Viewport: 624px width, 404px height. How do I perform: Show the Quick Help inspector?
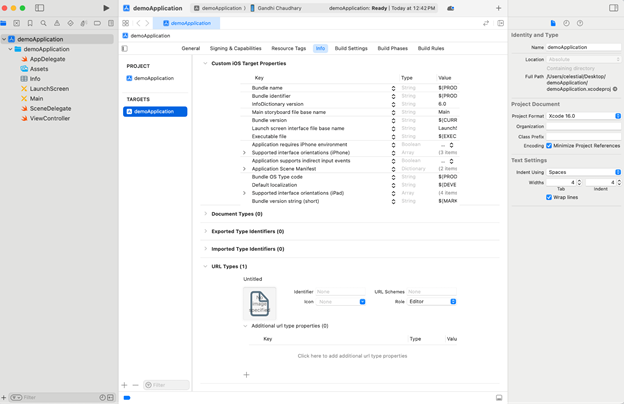click(580, 23)
